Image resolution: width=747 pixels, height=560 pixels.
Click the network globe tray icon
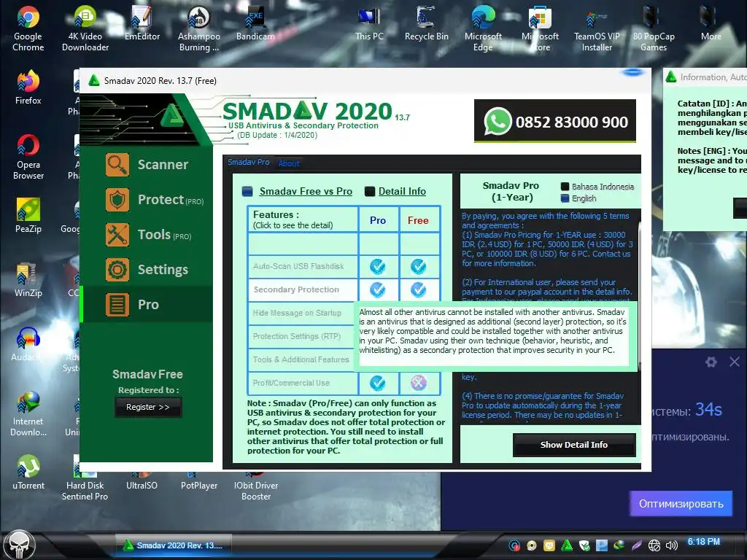[x=654, y=545]
